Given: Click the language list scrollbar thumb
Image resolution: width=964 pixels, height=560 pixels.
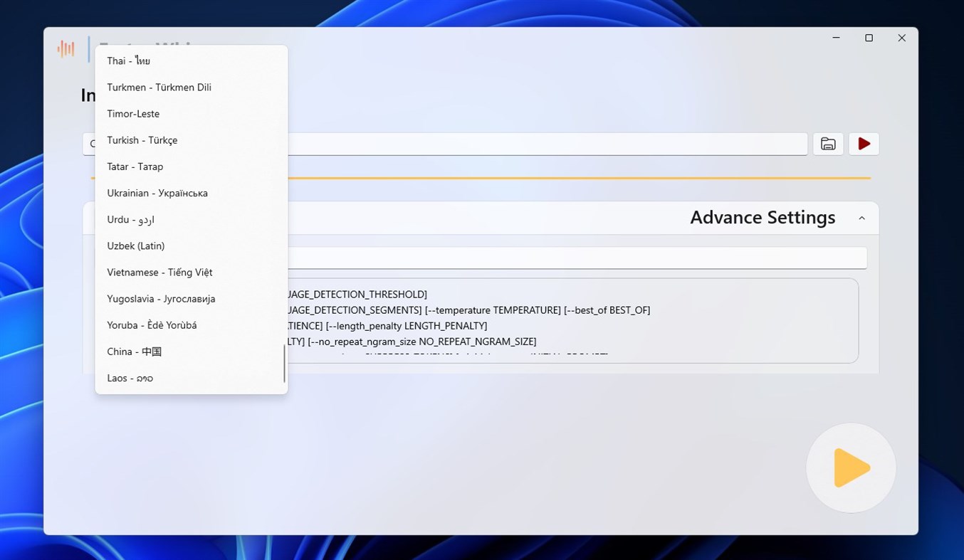Looking at the screenshot, I should pos(284,364).
